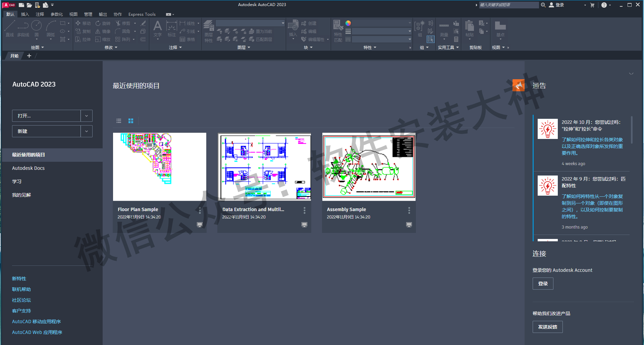Viewport: 644px width, 345px height.
Task: Toggle the group selection button
Action: (x=431, y=39)
